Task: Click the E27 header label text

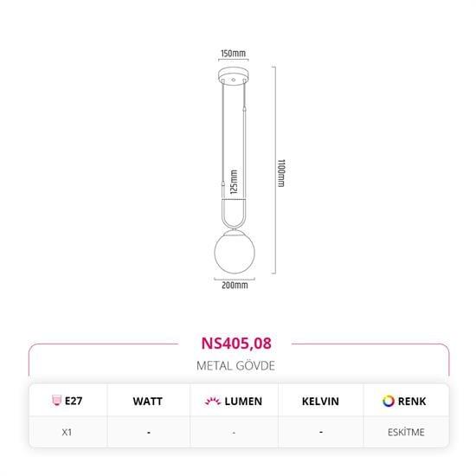Action: (x=74, y=401)
